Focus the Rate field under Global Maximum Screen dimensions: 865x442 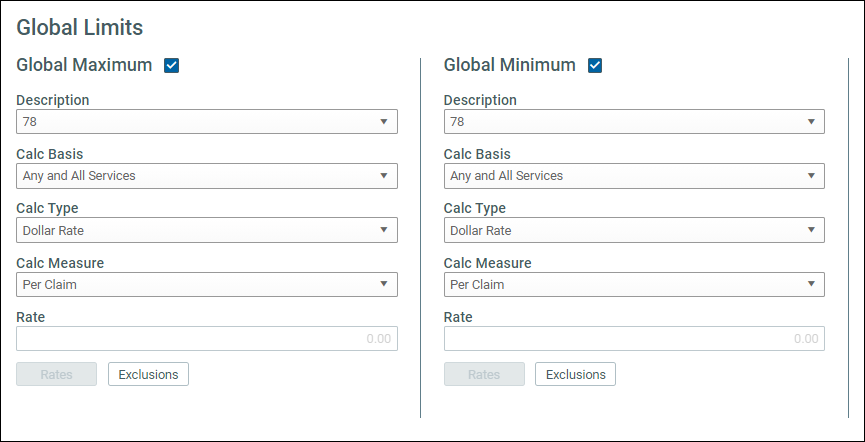tap(207, 338)
